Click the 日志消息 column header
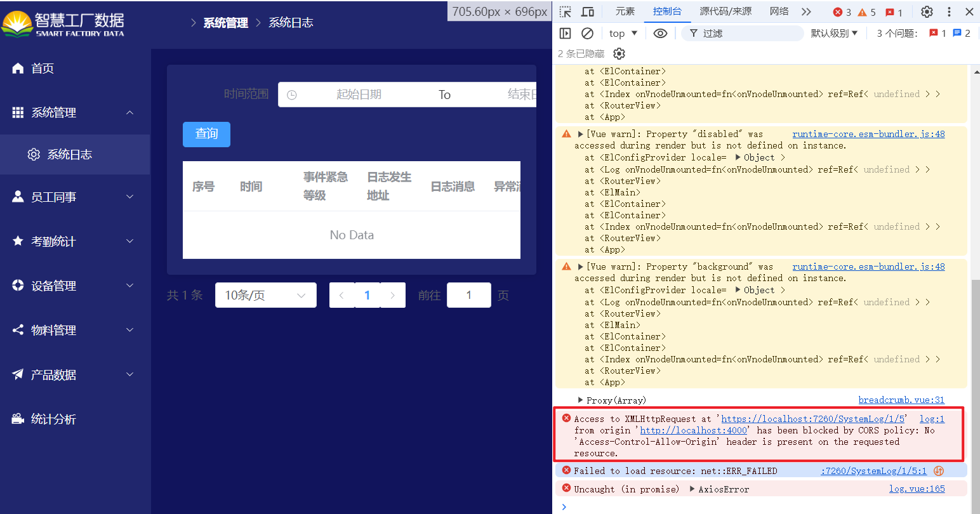This screenshot has height=514, width=980. (x=453, y=187)
